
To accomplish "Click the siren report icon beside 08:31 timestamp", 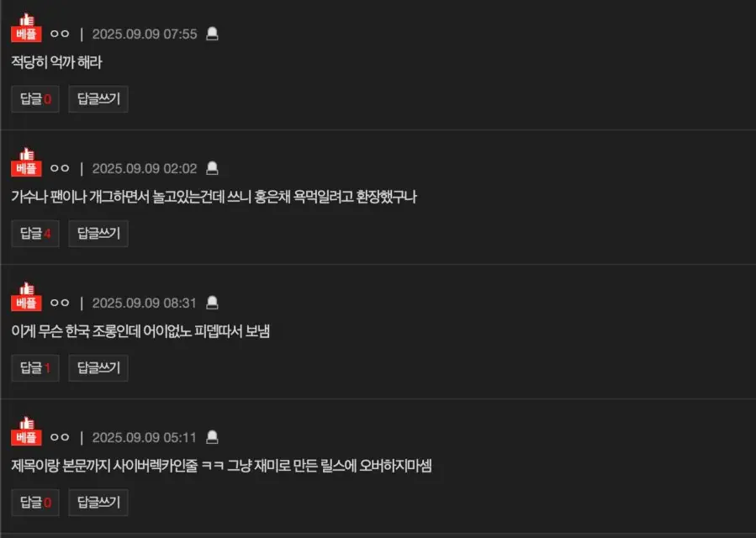I will tap(212, 303).
